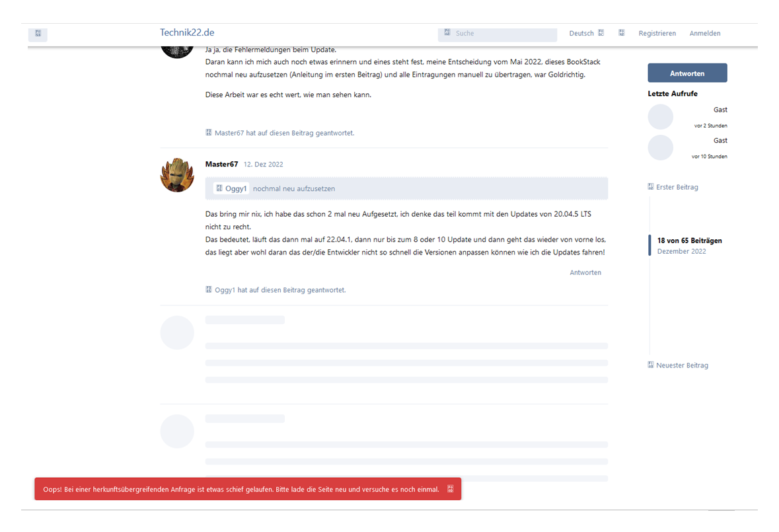The width and height of the screenshot is (779, 532).
Task: Click the icon left of Registrieren
Action: point(622,33)
